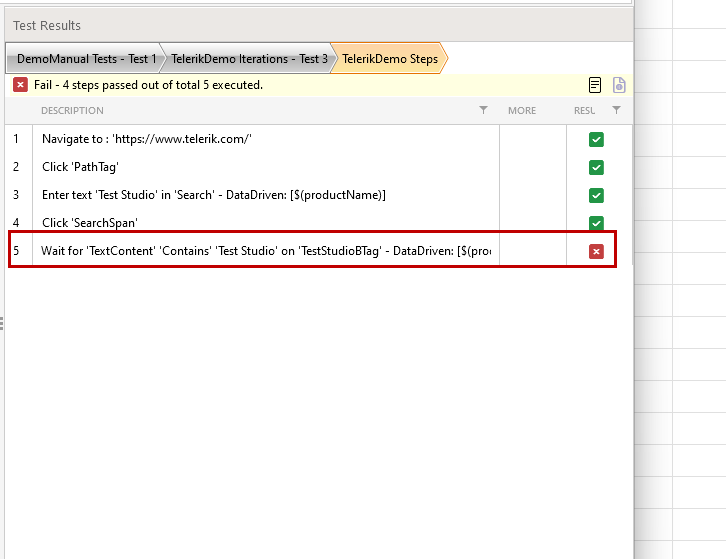Open the Result column filter
This screenshot has height=559, width=726.
(616, 110)
